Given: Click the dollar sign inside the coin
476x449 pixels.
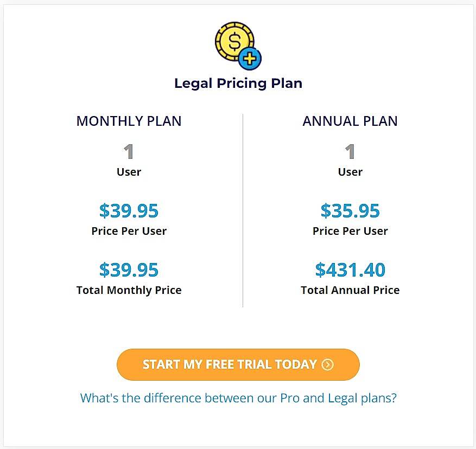Looking at the screenshot, I should (x=233, y=40).
